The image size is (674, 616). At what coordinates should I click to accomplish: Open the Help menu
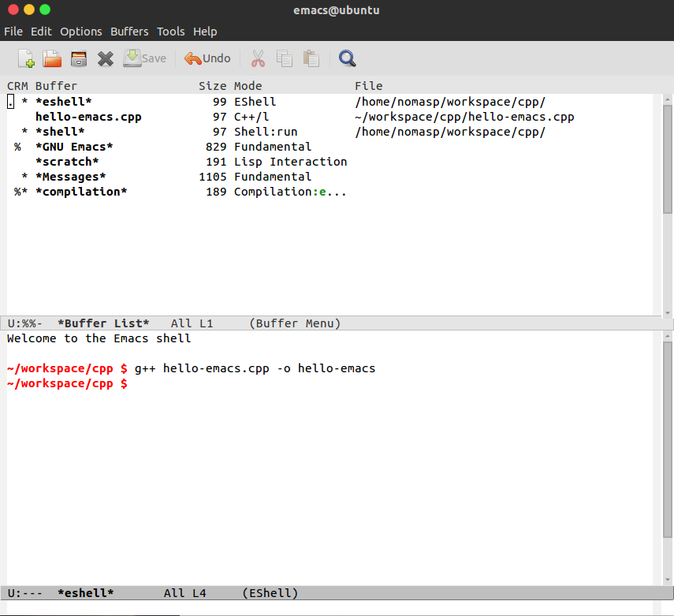pos(205,32)
